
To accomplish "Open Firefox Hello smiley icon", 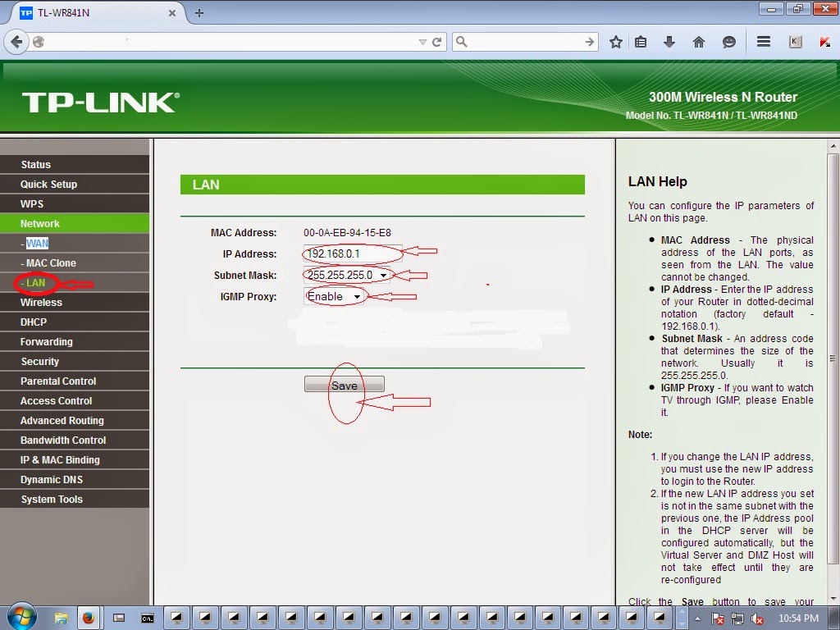I will pyautogui.click(x=729, y=42).
